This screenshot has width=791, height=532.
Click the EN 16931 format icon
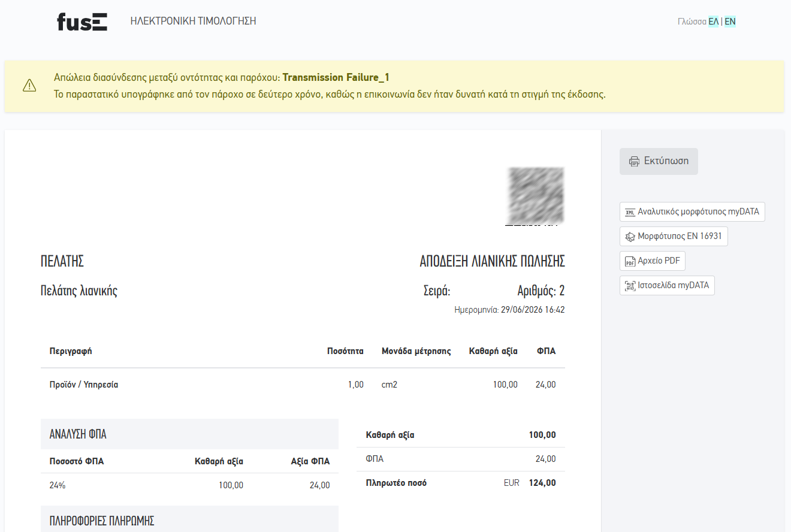tap(630, 237)
